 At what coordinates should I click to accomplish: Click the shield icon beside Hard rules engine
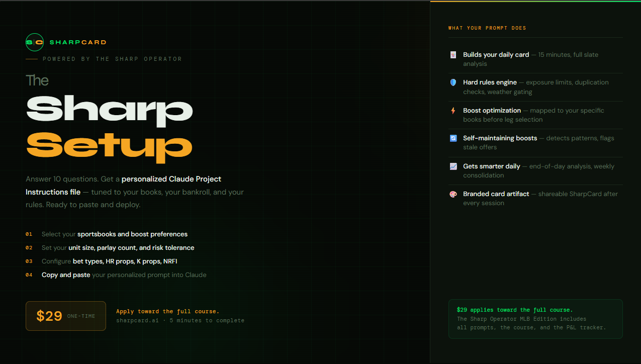[453, 82]
